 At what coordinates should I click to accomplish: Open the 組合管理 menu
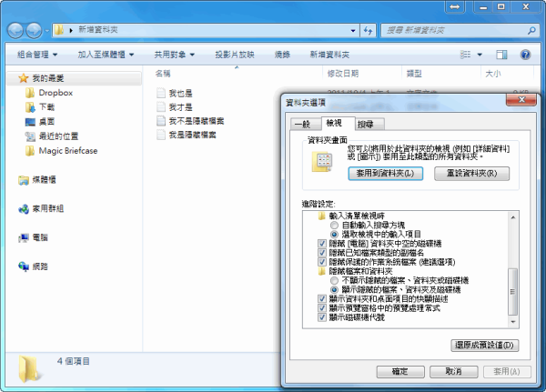coord(37,55)
